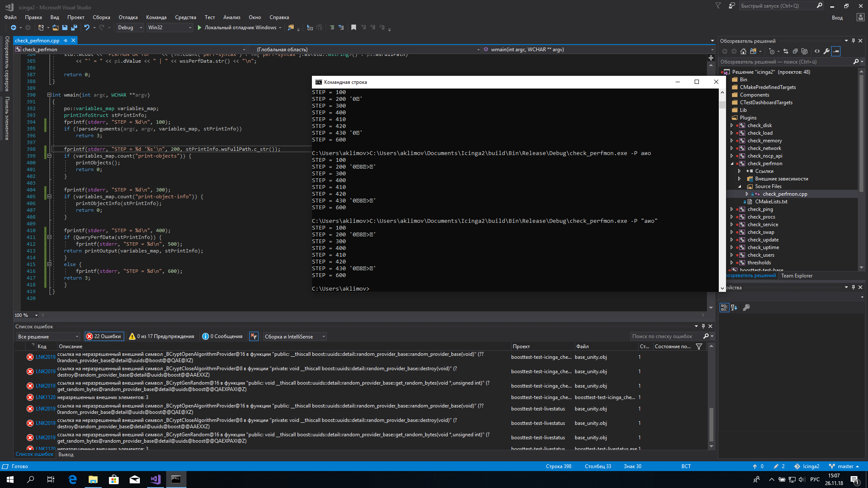Toggle the 0 Сообщения messages filter
Image resolution: width=868 pixels, height=488 pixels.
223,336
